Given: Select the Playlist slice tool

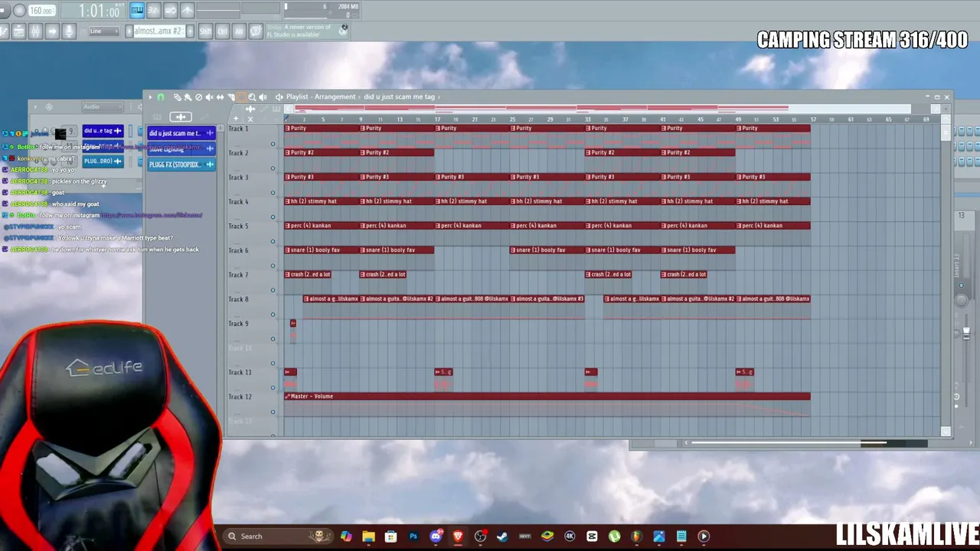Looking at the screenshot, I should (x=230, y=97).
